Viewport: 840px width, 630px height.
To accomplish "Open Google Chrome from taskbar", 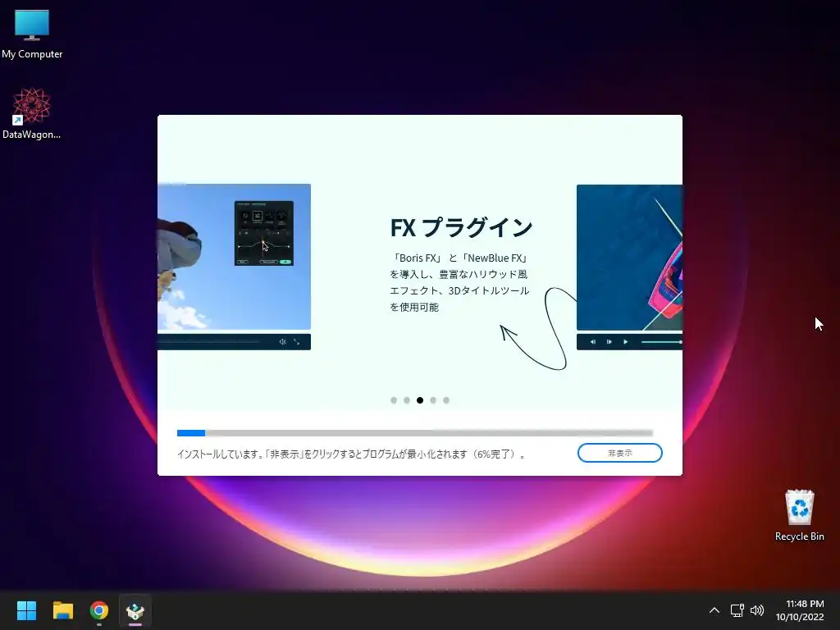I will (x=99, y=610).
